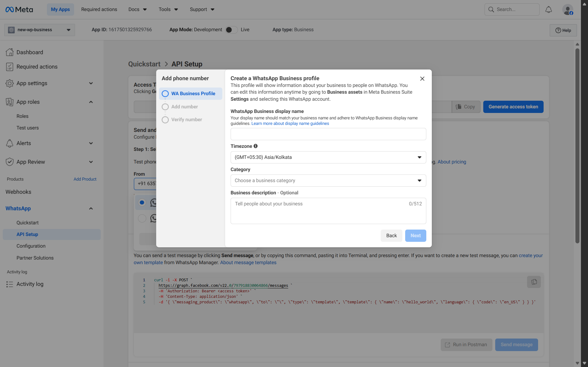Open the new-wp-business app selector dropdown
The image size is (588, 367).
click(x=40, y=30)
